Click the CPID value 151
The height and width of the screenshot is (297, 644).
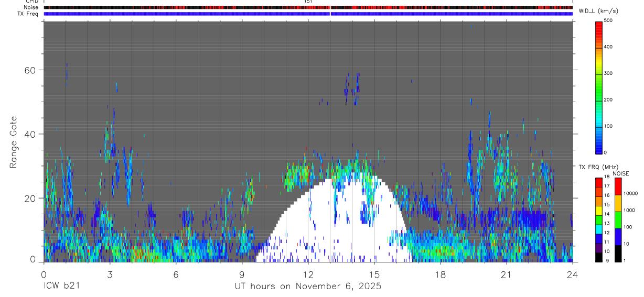coord(309,2)
